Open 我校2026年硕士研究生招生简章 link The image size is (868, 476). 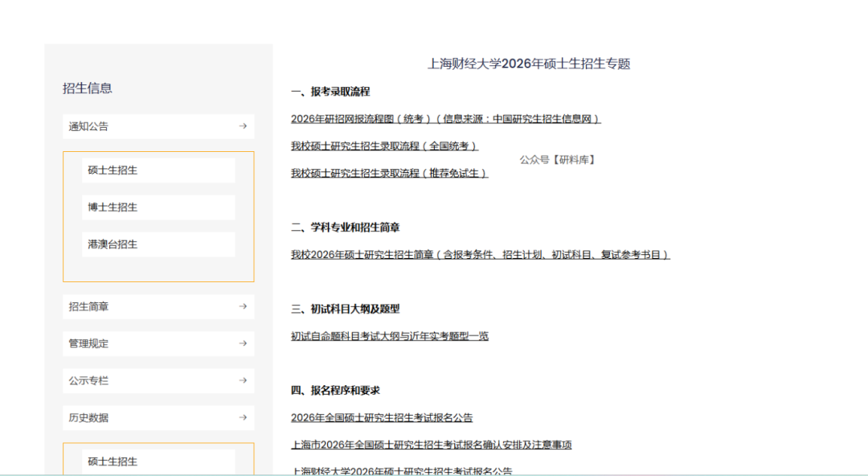pyautogui.click(x=480, y=255)
